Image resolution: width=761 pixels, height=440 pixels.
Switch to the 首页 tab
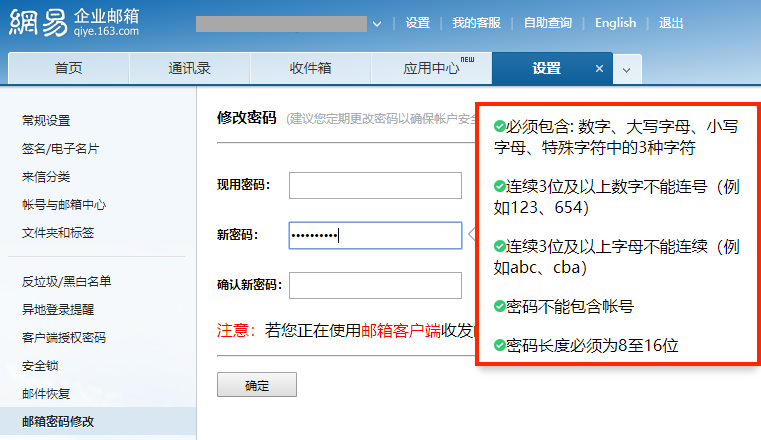click(x=68, y=69)
